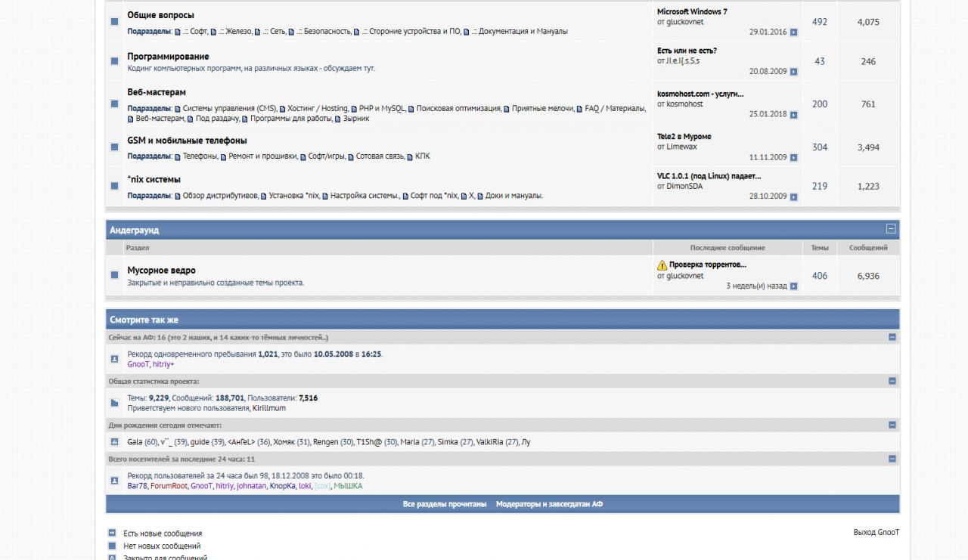Open Модераторы и завсегдатаи АФ
This screenshot has width=968, height=560.
pos(549,504)
